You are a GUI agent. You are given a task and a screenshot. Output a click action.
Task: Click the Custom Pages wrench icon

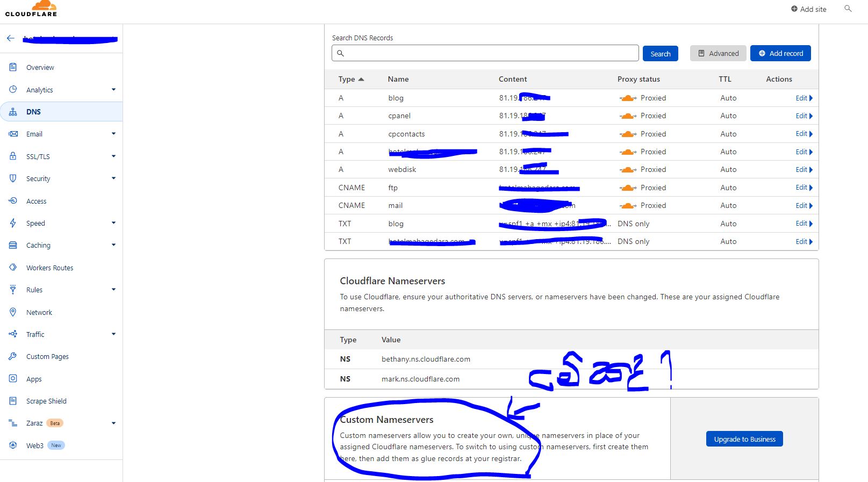point(13,356)
